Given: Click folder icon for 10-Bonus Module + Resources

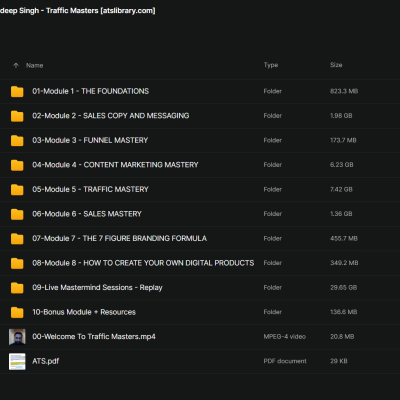Looking at the screenshot, I should click(x=17, y=312).
